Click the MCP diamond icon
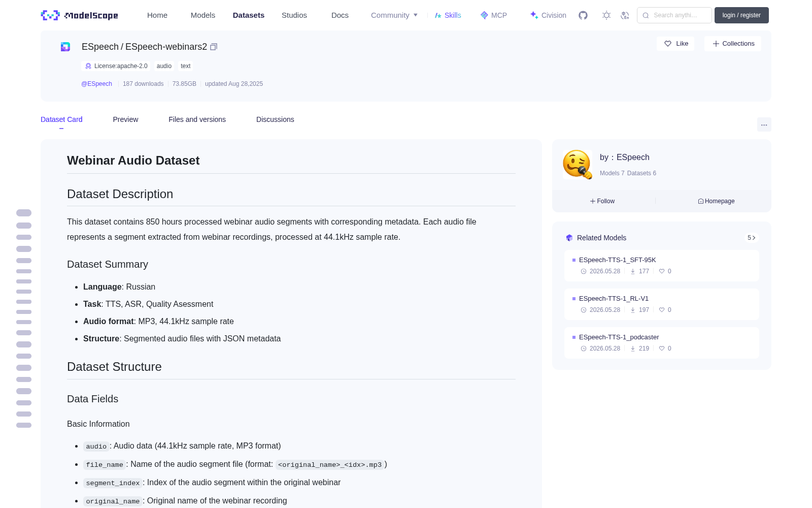 click(x=484, y=15)
